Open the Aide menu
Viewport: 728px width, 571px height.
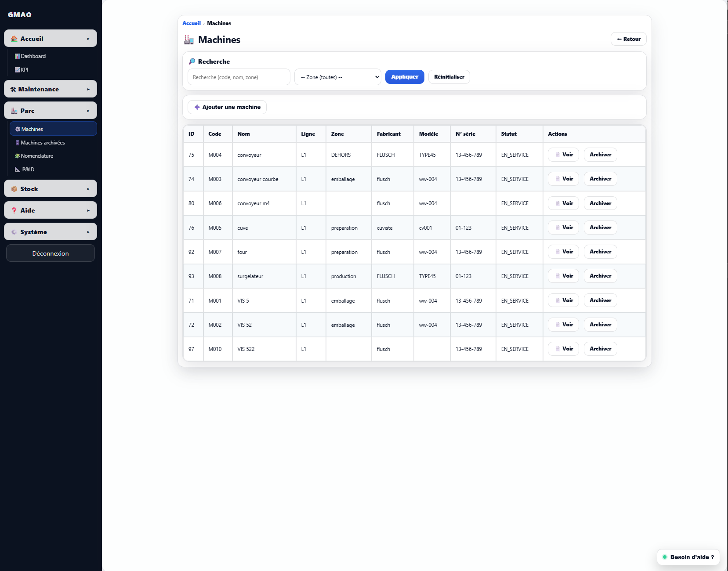[x=51, y=210]
